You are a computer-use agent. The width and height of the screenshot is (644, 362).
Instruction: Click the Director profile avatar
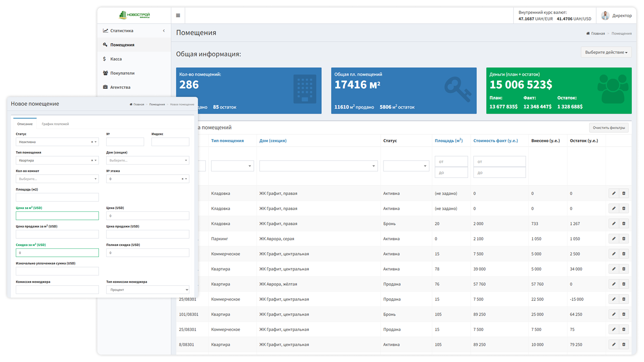tap(605, 15)
